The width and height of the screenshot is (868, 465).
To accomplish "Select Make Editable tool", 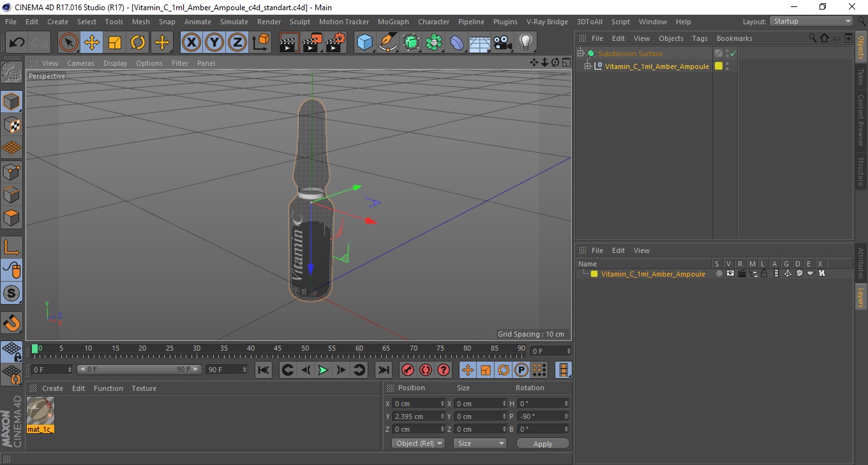I will (11, 72).
